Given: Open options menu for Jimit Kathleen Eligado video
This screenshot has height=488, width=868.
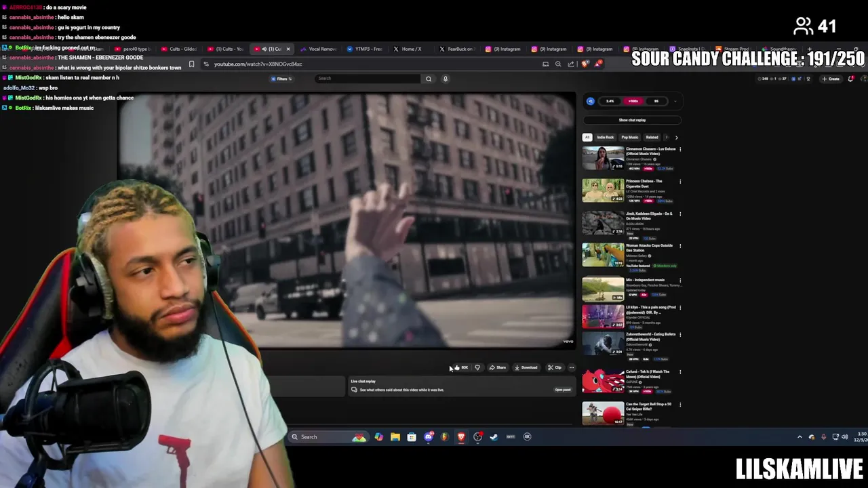Looking at the screenshot, I should click(x=680, y=214).
